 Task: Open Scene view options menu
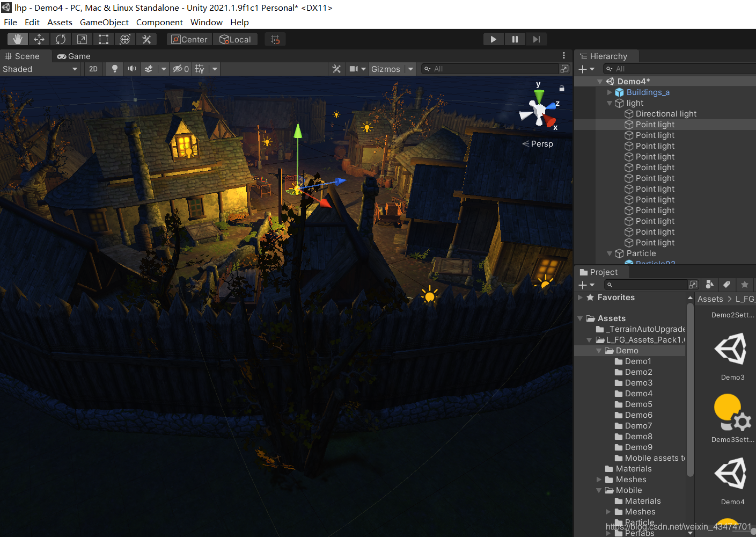coord(564,55)
